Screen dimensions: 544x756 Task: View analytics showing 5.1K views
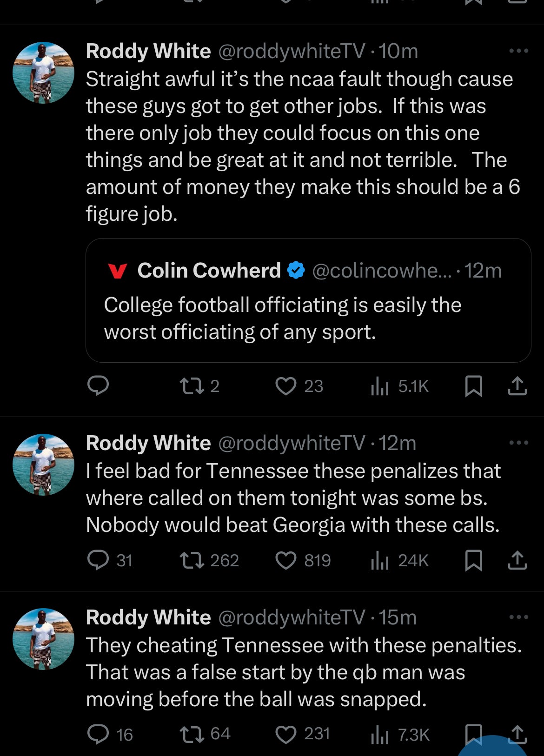(x=380, y=386)
